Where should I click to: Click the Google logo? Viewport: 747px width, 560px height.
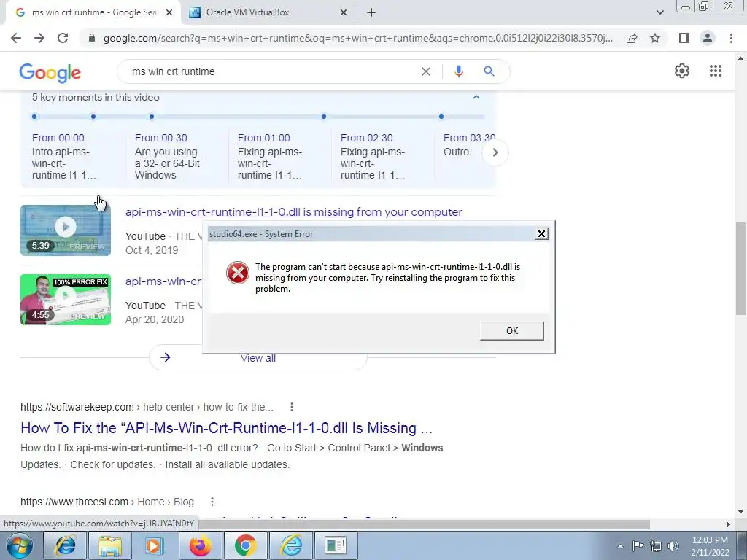[x=50, y=72]
